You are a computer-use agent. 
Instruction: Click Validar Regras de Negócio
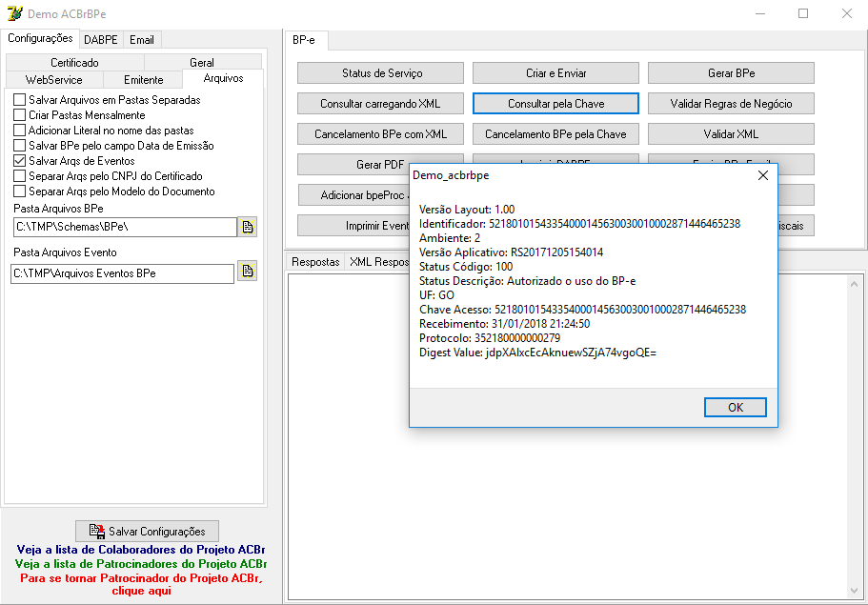click(731, 104)
